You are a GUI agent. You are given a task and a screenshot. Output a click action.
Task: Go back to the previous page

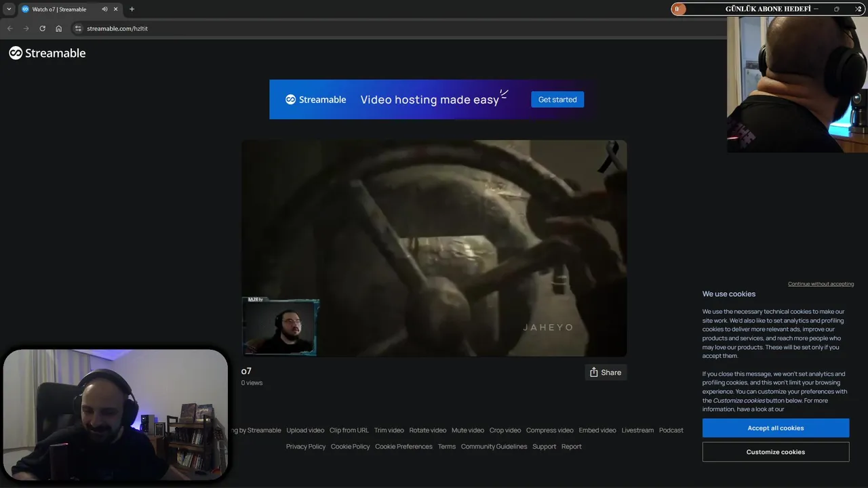[x=9, y=28]
